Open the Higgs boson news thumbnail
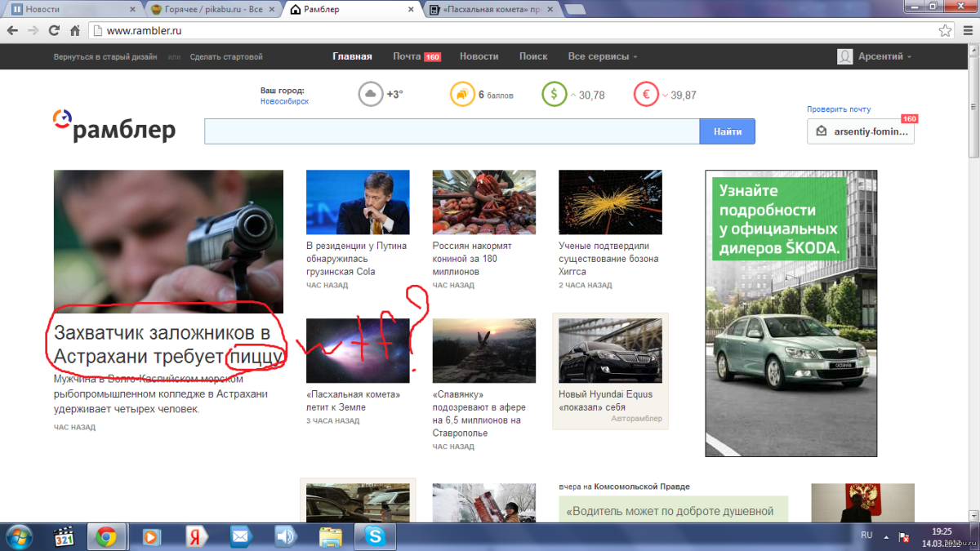Image resolution: width=980 pixels, height=551 pixels. [610, 202]
